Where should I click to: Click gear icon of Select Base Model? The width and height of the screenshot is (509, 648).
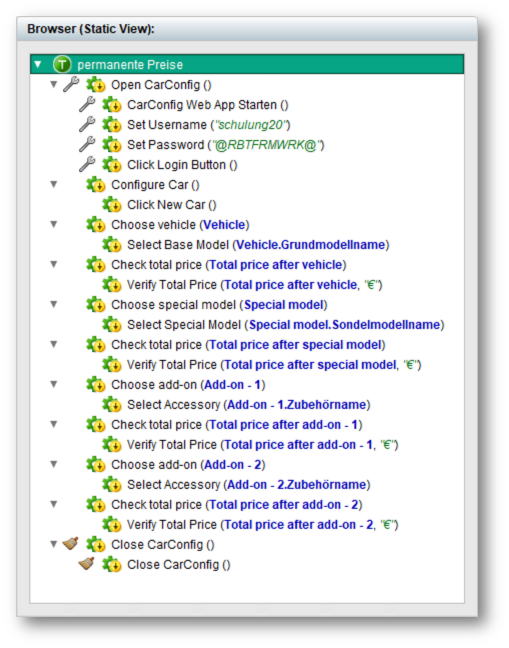(x=112, y=245)
